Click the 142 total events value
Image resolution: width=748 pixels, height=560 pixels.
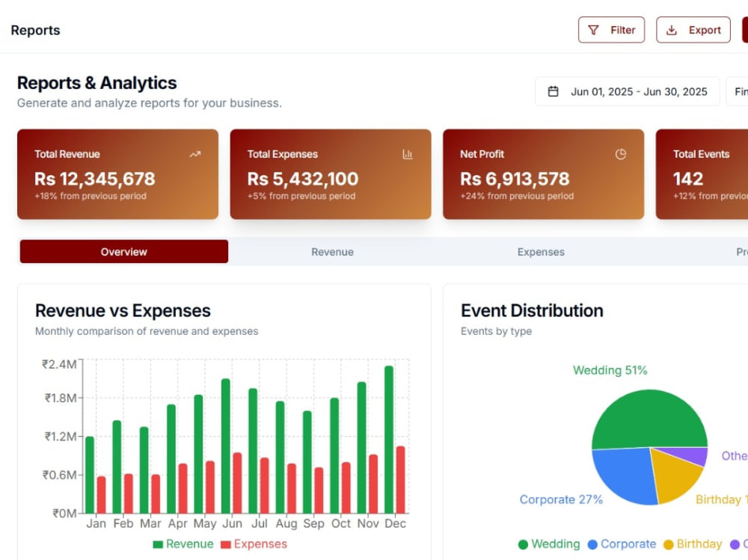688,179
